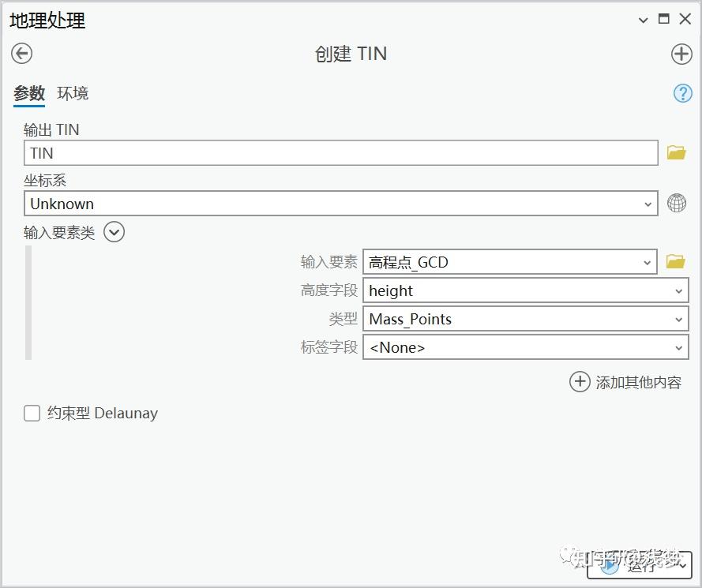
Task: Switch to the 环境 tab
Action: [x=73, y=93]
